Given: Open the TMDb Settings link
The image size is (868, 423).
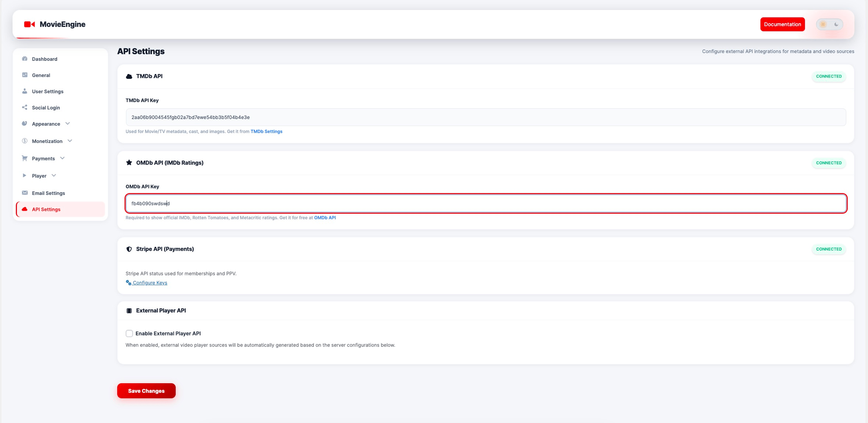Looking at the screenshot, I should pyautogui.click(x=266, y=131).
